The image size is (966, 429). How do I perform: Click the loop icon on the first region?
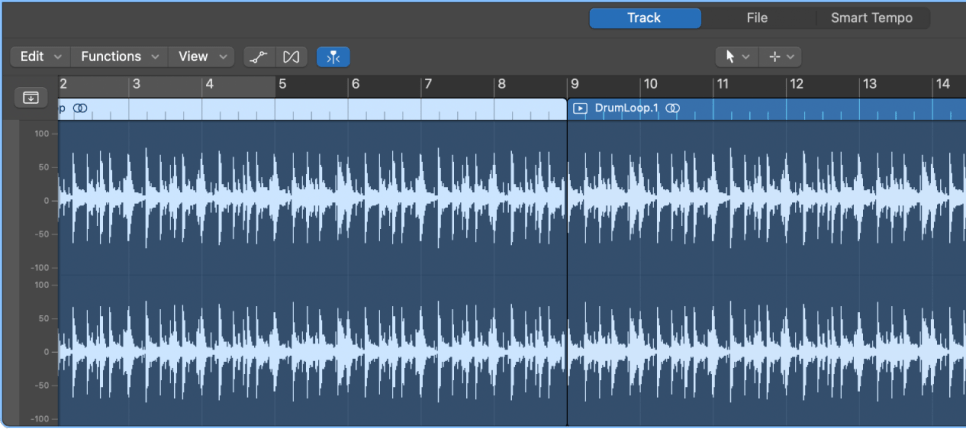pyautogui.click(x=80, y=108)
